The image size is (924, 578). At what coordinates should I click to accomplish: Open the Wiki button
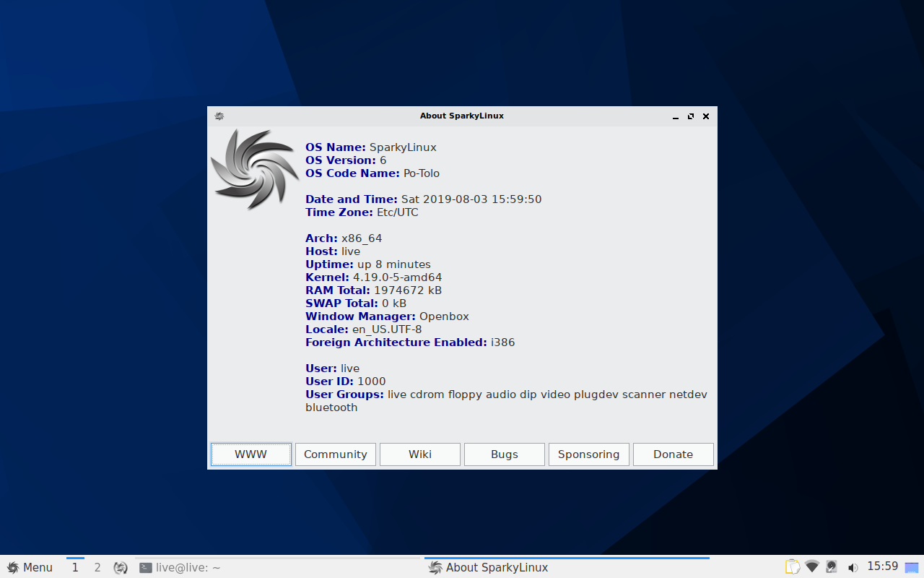pyautogui.click(x=420, y=454)
